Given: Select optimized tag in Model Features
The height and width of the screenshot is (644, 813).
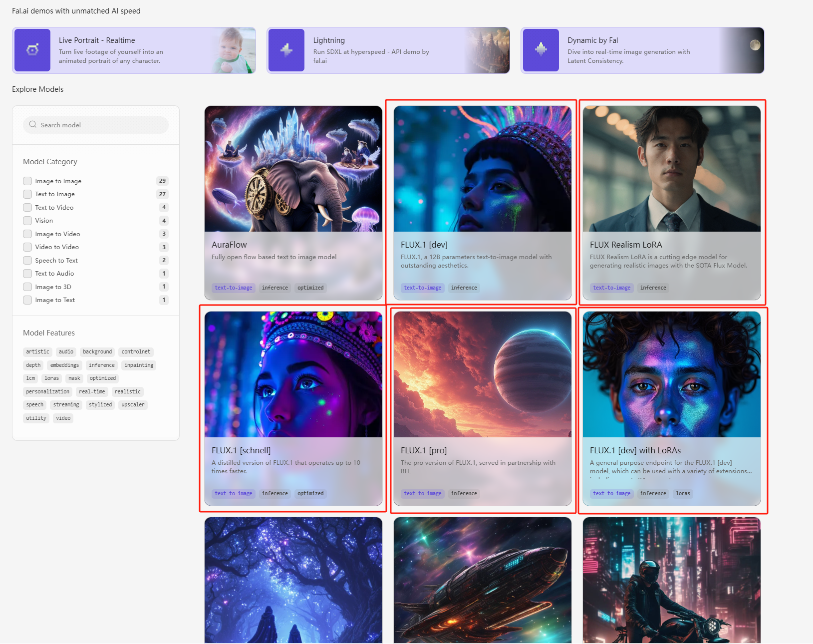Looking at the screenshot, I should [103, 378].
